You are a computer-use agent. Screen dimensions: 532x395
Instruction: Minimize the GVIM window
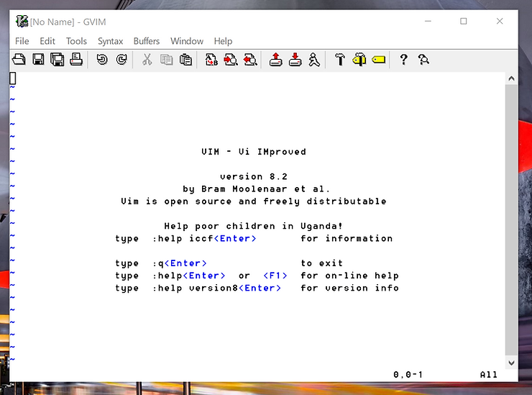pos(428,21)
